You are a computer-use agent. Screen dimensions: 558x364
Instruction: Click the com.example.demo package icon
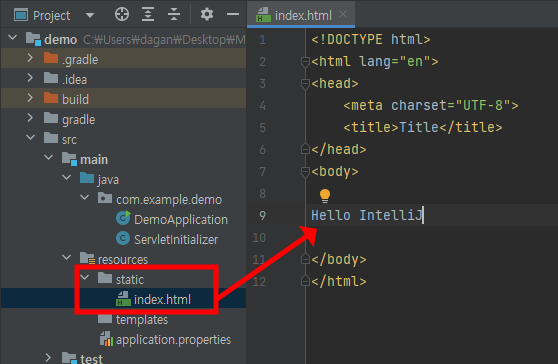(x=105, y=198)
